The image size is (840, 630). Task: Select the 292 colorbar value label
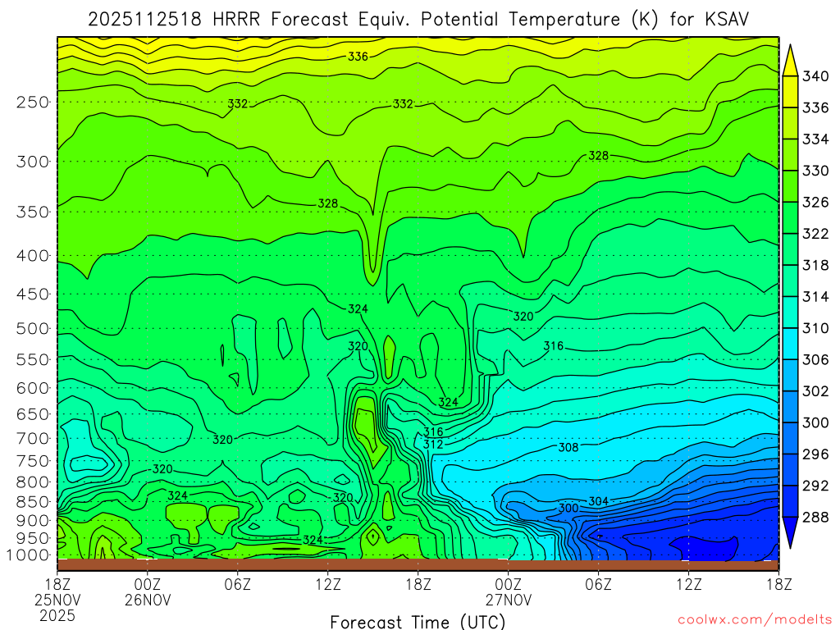(x=815, y=486)
